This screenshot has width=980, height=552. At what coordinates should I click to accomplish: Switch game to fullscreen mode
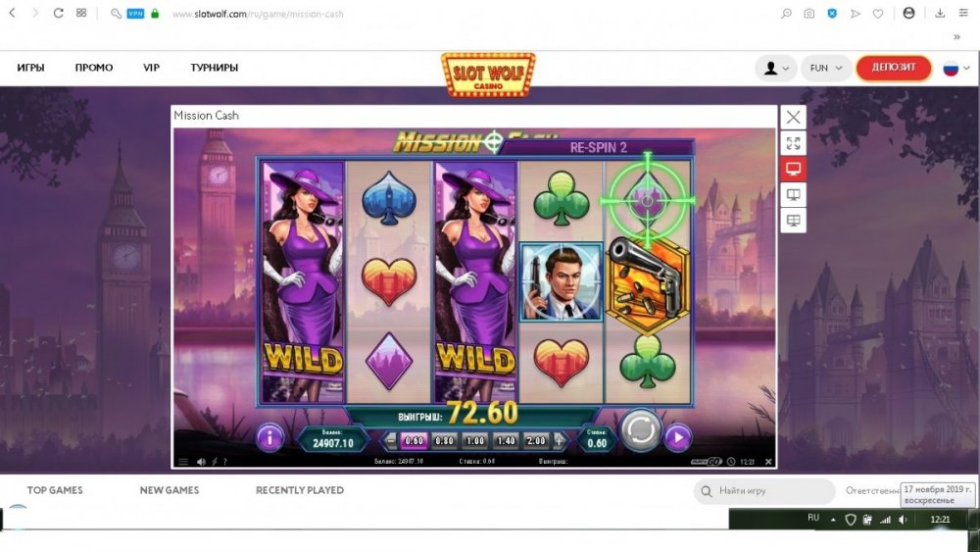(x=793, y=143)
